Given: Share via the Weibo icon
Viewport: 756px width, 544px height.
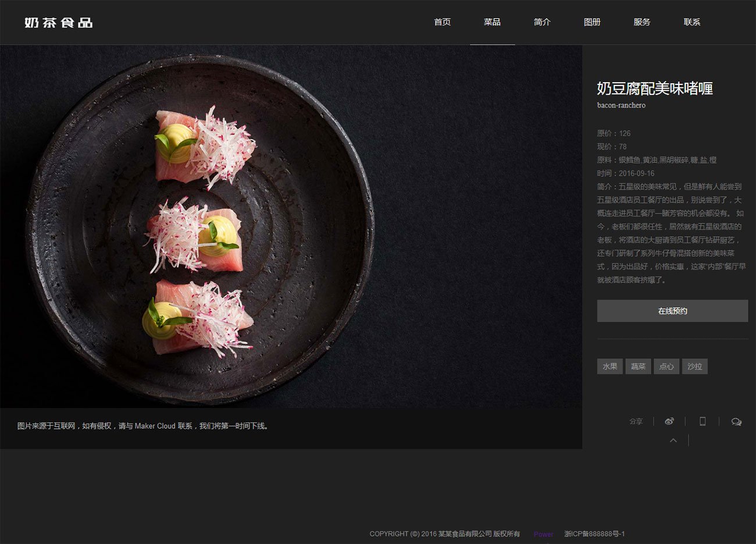Looking at the screenshot, I should pos(669,421).
